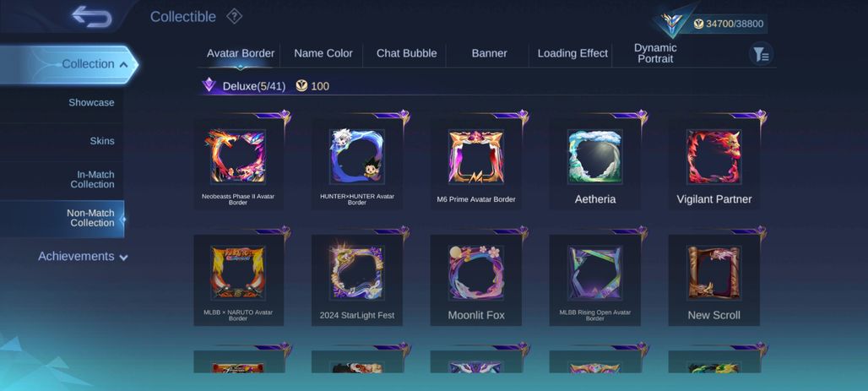
Task: Select the Vigilant Partner border
Action: [714, 164]
